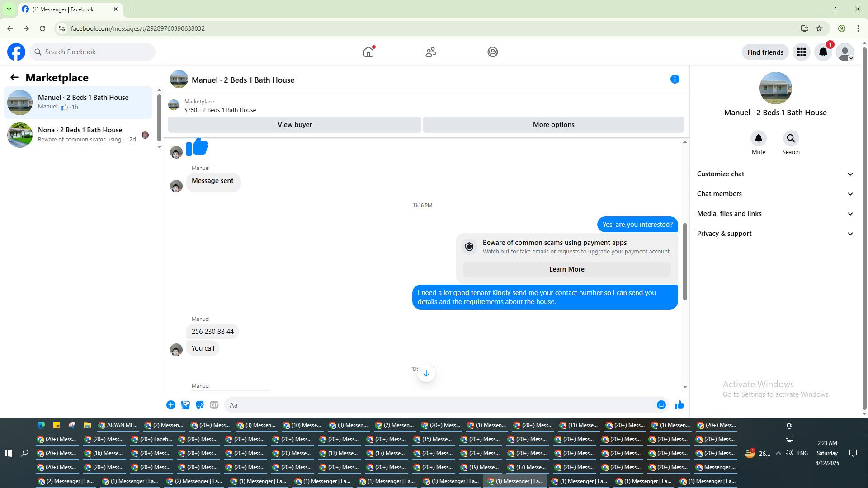The width and height of the screenshot is (868, 488).
Task: Open the volume control in system tray
Action: click(789, 453)
